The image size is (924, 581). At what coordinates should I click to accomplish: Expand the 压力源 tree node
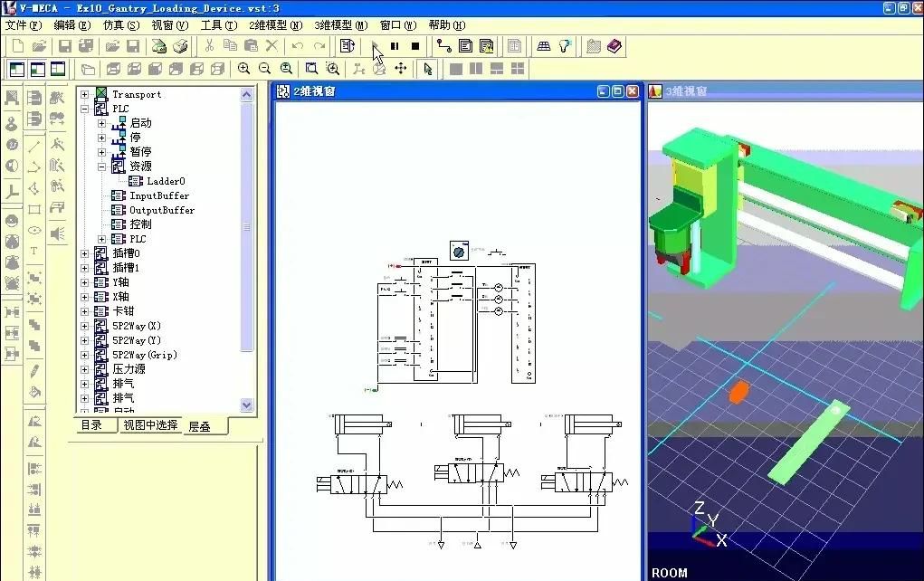tap(85, 369)
